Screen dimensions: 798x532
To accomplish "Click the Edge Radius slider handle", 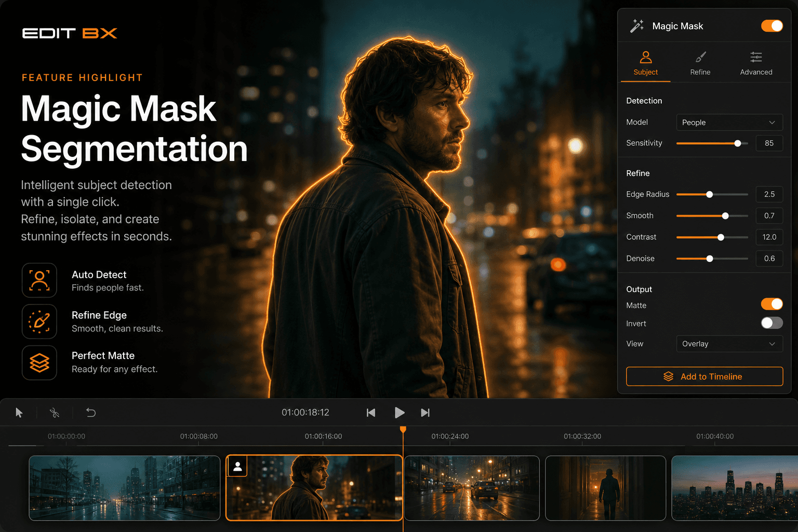I will [x=710, y=194].
